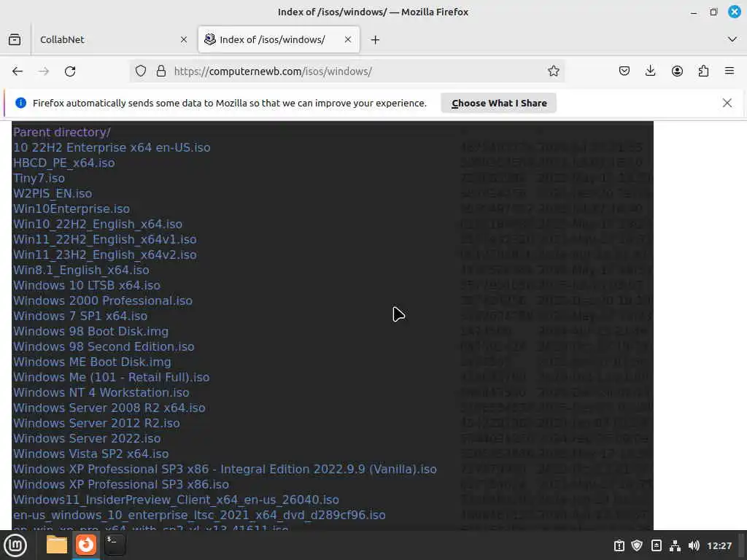
Task: Open Win10_22H2_English_x64.iso link
Action: (98, 224)
